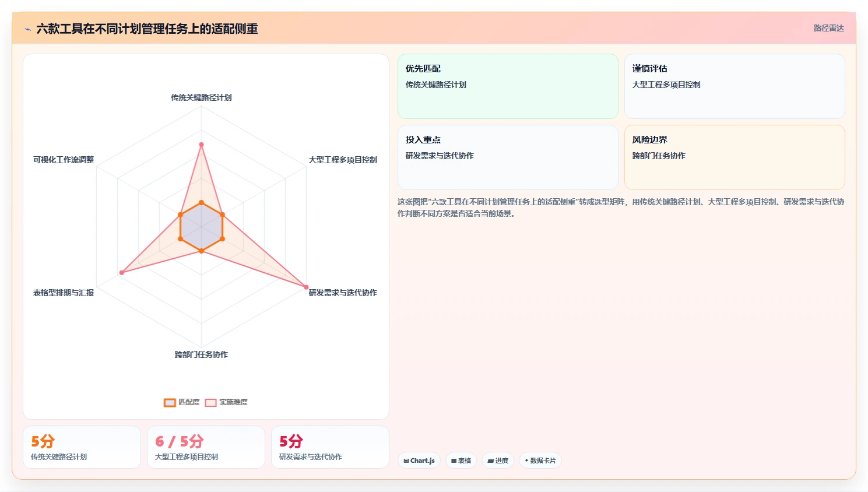Click the orange topmost point of 匹配度 hexagon
Viewport: 868px width, 492px height.
(x=201, y=203)
